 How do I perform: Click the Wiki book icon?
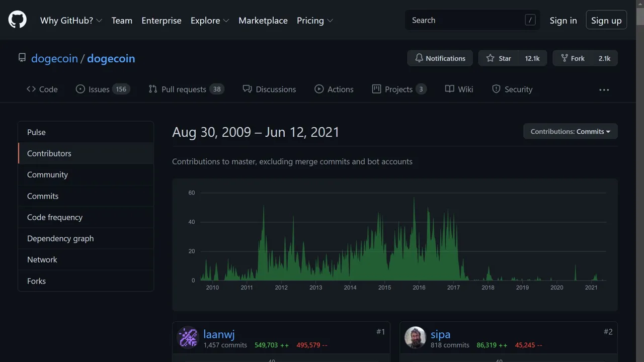tap(450, 89)
